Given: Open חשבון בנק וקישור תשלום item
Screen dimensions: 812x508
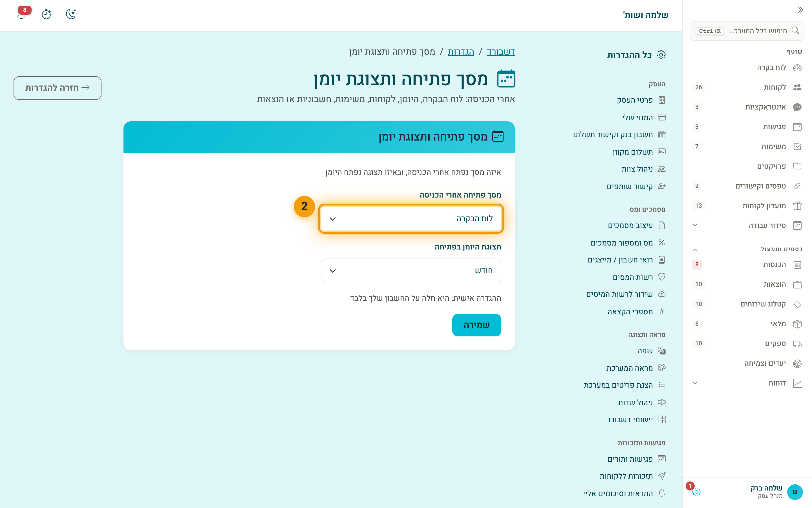Looking at the screenshot, I should (619, 135).
